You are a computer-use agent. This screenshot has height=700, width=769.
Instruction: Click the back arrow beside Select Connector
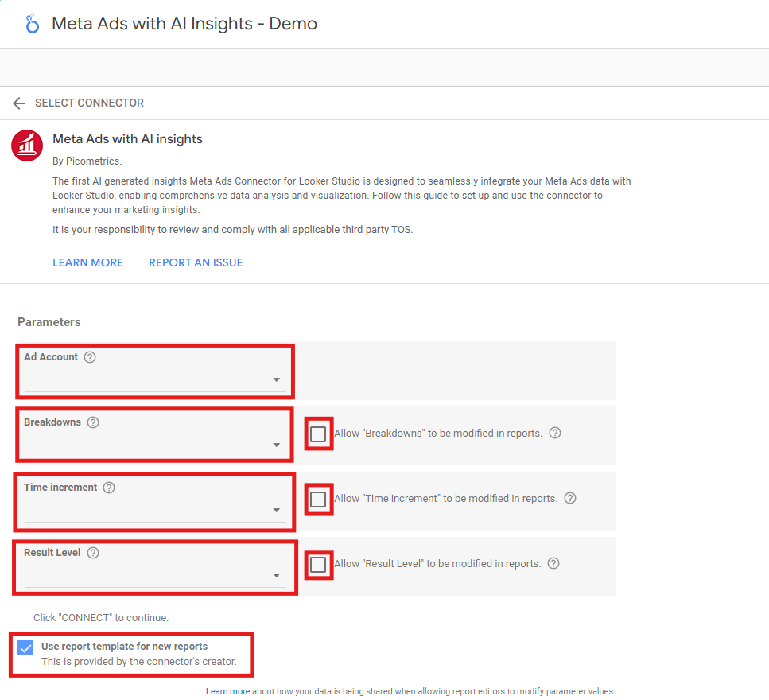pos(19,103)
